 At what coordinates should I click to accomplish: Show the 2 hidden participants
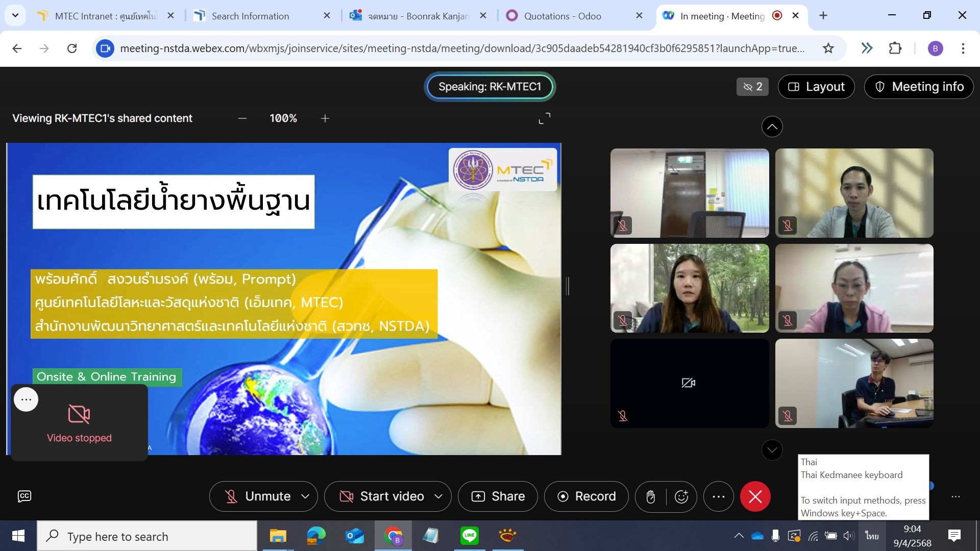[x=752, y=87]
